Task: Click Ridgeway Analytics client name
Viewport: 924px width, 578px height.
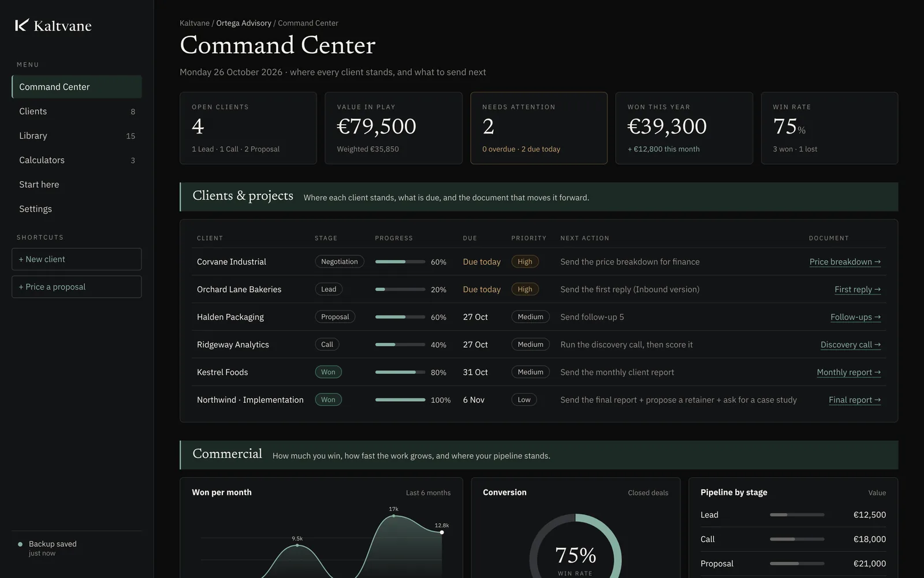Action: [233, 344]
